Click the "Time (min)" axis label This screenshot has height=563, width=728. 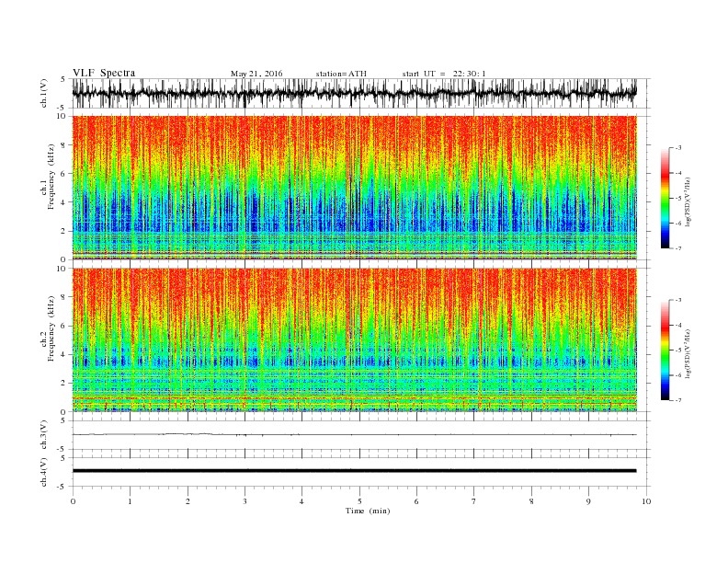click(368, 511)
